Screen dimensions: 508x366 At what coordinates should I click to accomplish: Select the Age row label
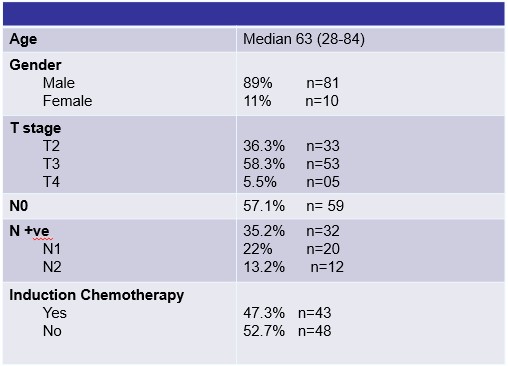tap(23, 39)
